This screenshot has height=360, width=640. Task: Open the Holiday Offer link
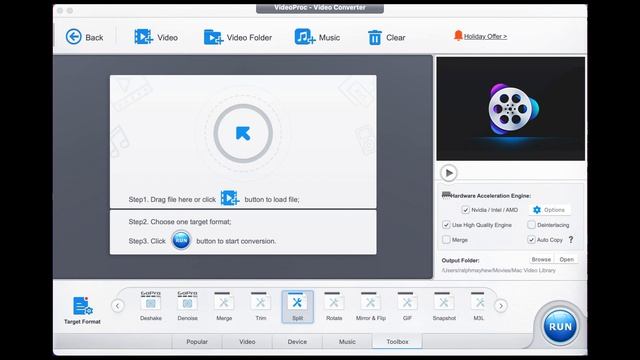[485, 36]
